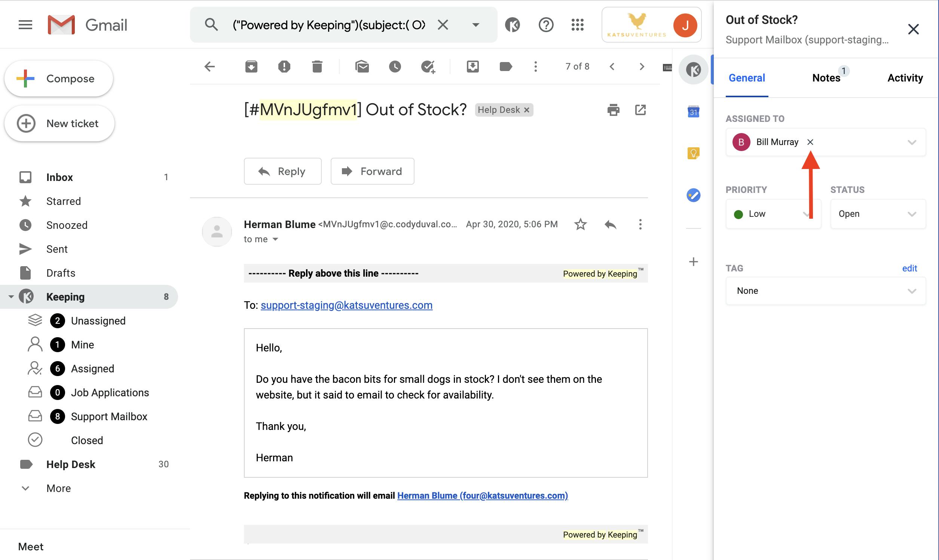Snooze this conversation
This screenshot has height=560, width=939.
pos(395,67)
